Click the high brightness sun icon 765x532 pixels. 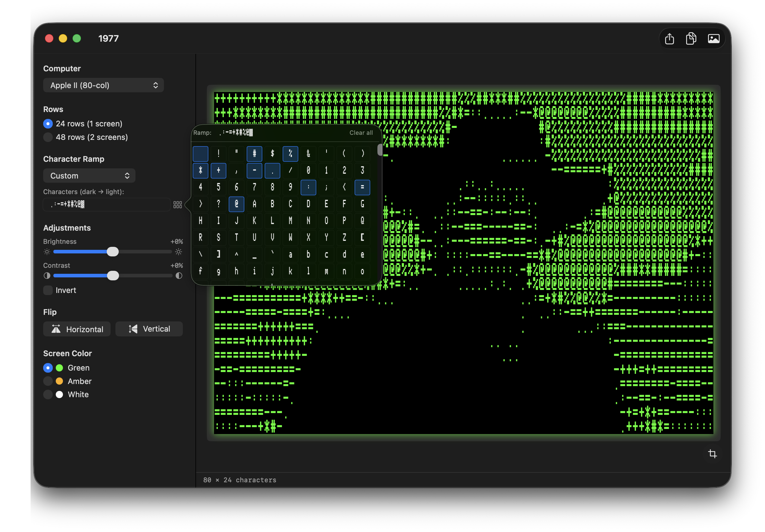(x=179, y=252)
